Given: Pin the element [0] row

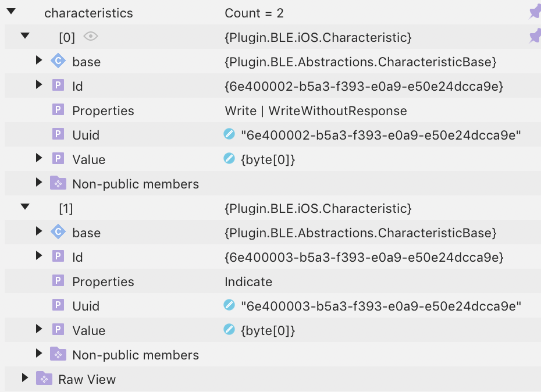Looking at the screenshot, I should tap(534, 36).
